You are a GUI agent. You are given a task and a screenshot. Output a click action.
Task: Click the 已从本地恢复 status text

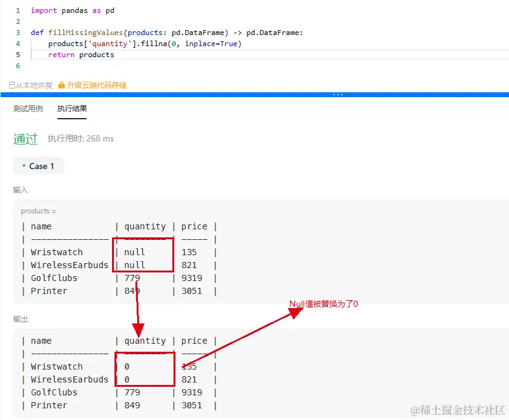[31, 85]
